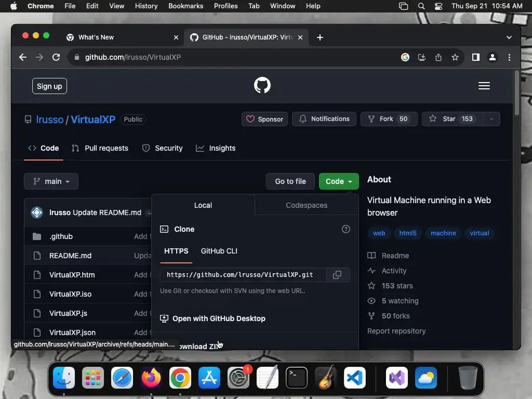Open GarageBand from the dock
This screenshot has width=532, height=399.
326,378
